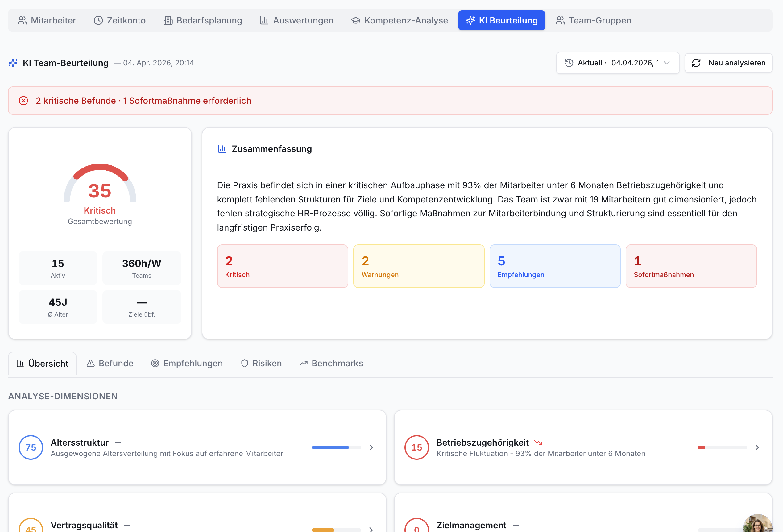Click the trend arrow icon beside Benchmarks
The width and height of the screenshot is (783, 532).
click(304, 363)
